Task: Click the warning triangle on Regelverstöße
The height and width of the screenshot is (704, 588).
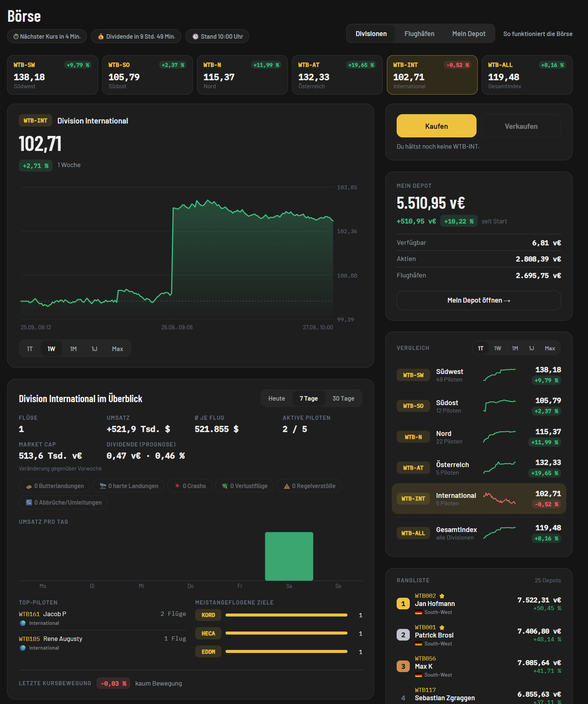Action: pos(287,486)
